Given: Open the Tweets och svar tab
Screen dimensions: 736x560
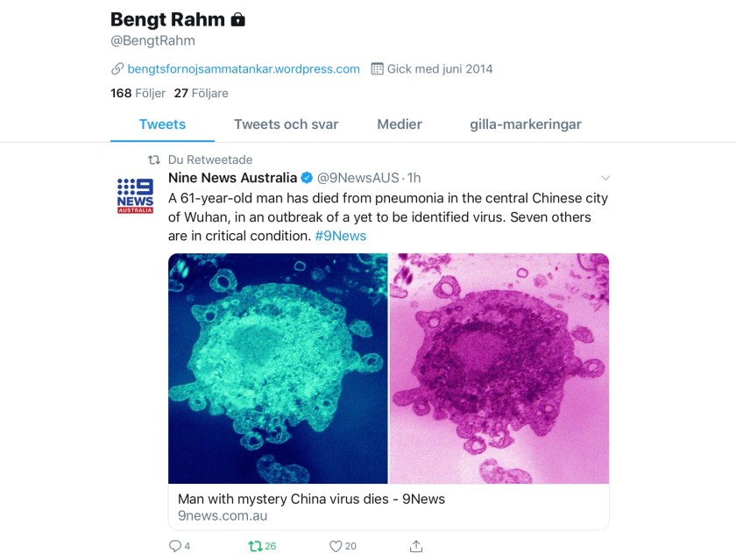Looking at the screenshot, I should [286, 124].
